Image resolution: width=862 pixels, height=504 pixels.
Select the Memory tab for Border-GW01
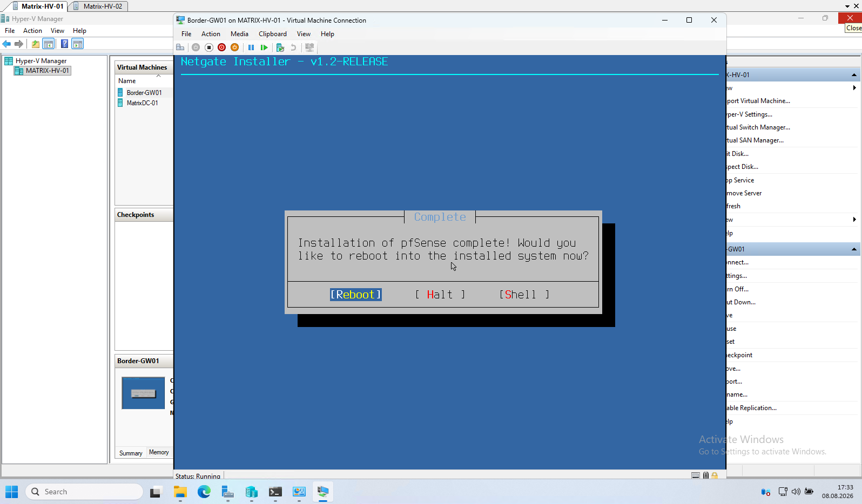click(159, 453)
